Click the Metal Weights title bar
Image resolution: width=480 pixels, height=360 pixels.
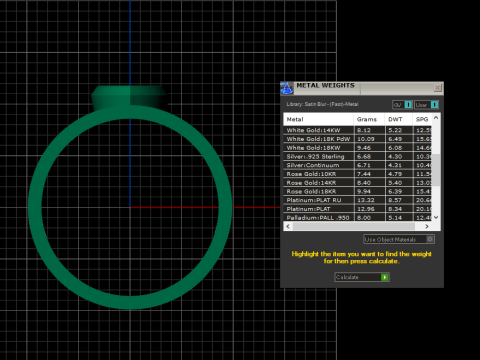(363, 88)
